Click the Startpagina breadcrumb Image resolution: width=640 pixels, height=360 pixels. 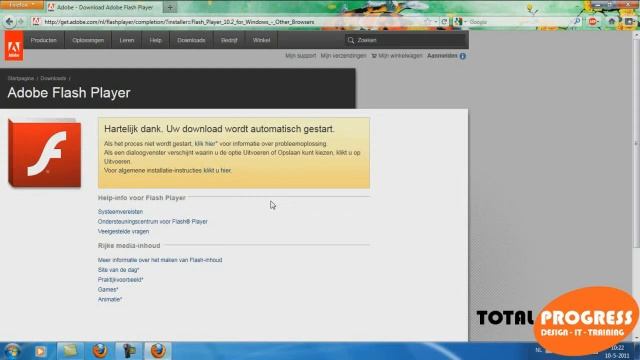coord(21,78)
